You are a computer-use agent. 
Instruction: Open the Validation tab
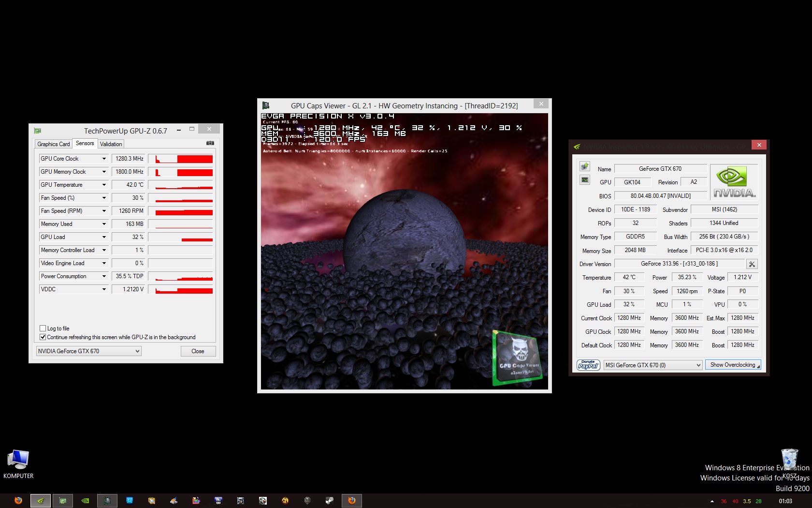point(111,144)
